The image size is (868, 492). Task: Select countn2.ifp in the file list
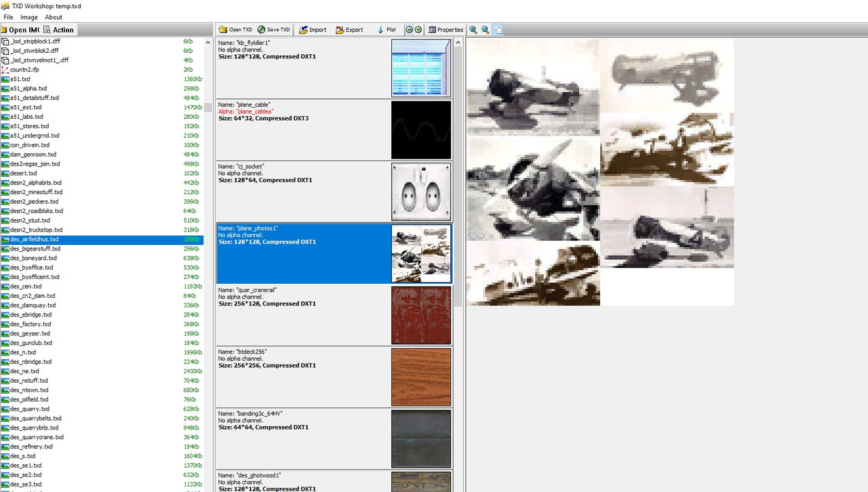[x=102, y=70]
